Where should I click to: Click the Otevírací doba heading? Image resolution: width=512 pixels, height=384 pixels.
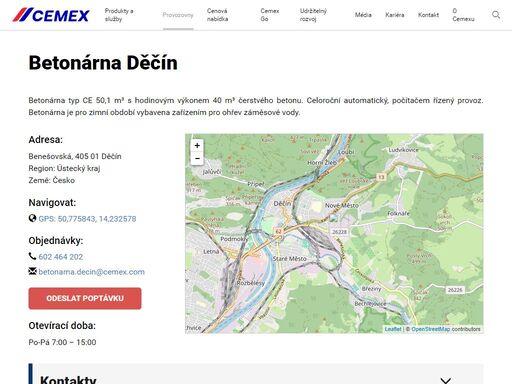coord(62,326)
